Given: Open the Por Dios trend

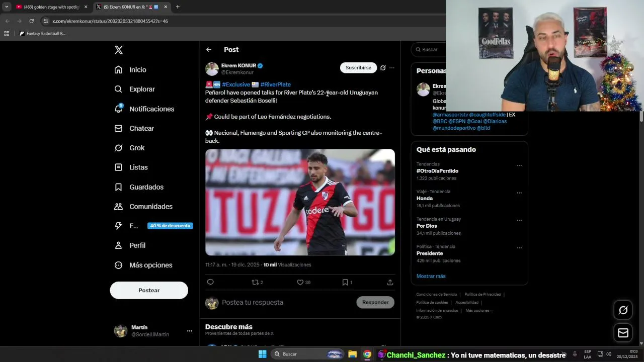Looking at the screenshot, I should (x=427, y=226).
